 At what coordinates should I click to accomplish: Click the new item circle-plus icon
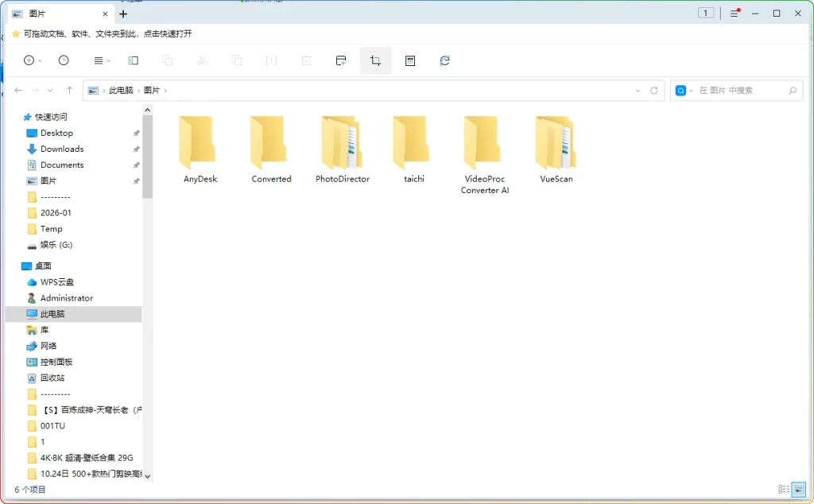[x=30, y=60]
